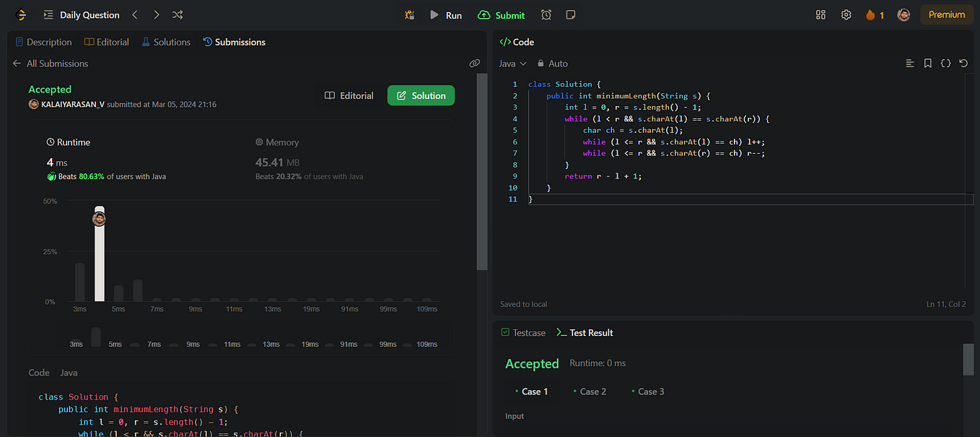Switch to the Description tab
This screenshot has width=980, height=437.
coord(43,42)
